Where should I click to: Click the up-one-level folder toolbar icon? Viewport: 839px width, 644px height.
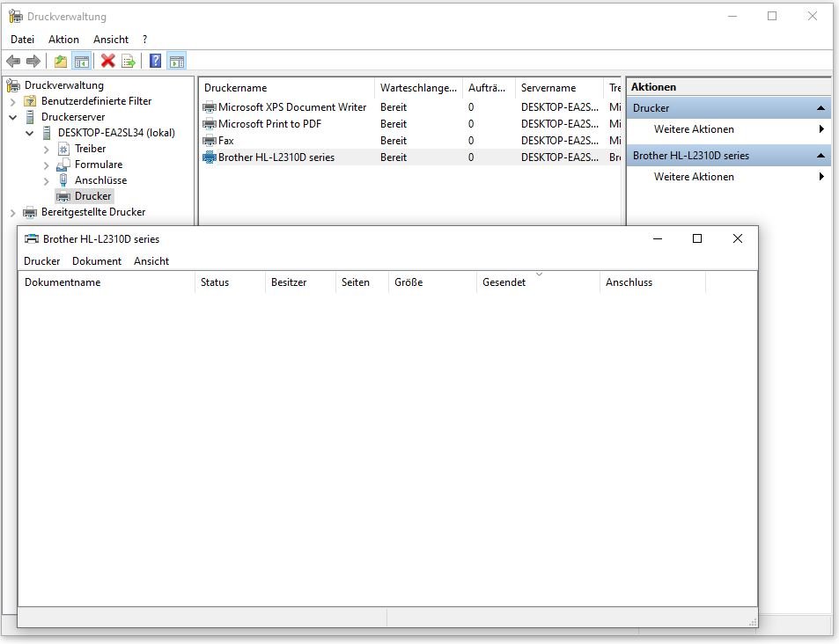[x=61, y=61]
